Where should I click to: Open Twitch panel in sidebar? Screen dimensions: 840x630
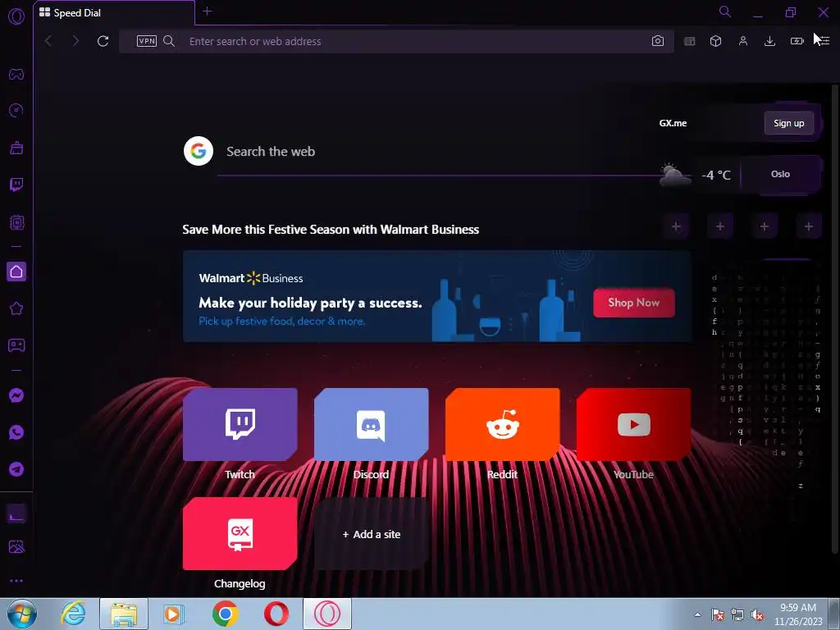(16, 185)
